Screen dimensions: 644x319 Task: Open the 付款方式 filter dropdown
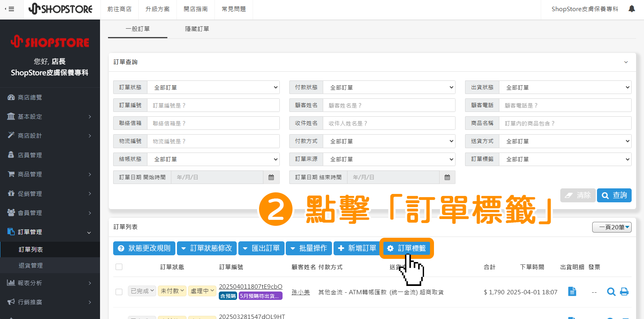pos(389,141)
